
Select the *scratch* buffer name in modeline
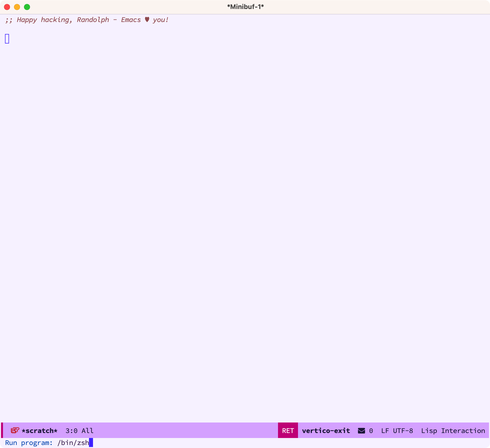pyautogui.click(x=39, y=430)
